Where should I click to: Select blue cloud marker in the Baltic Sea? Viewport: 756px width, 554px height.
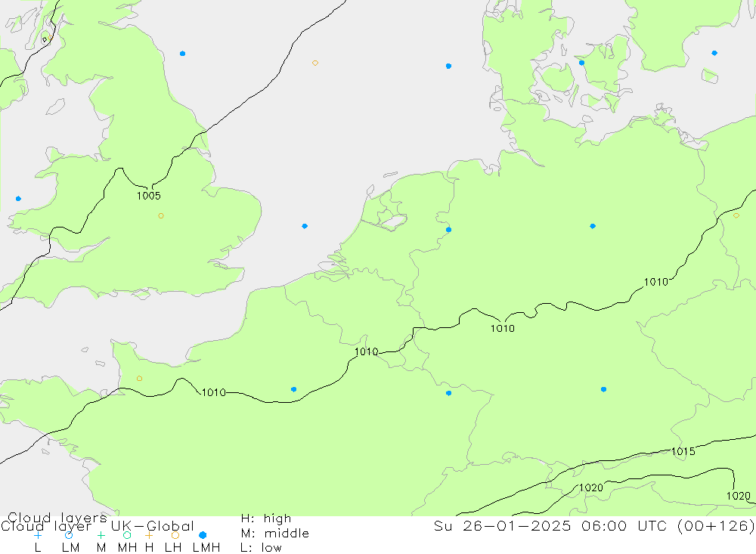point(714,53)
